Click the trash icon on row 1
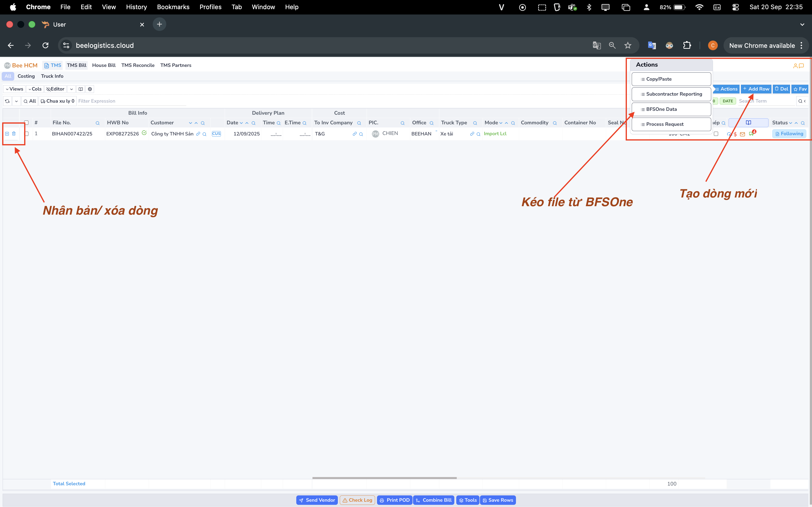The width and height of the screenshot is (812, 507). pos(14,134)
